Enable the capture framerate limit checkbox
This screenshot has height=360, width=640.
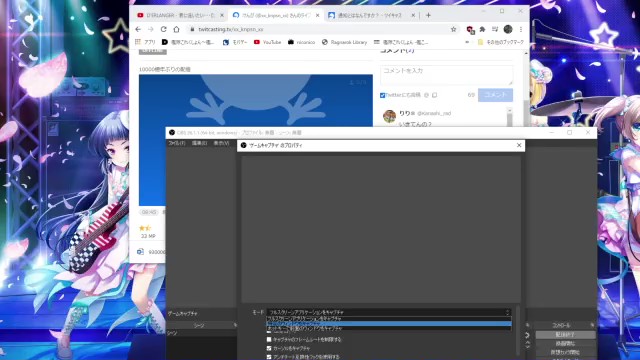(x=269, y=339)
